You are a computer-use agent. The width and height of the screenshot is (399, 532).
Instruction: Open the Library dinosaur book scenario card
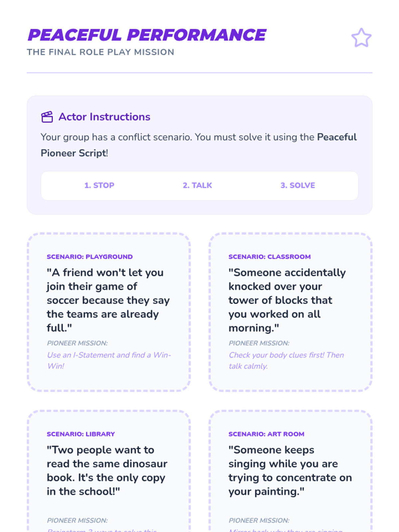click(x=108, y=472)
